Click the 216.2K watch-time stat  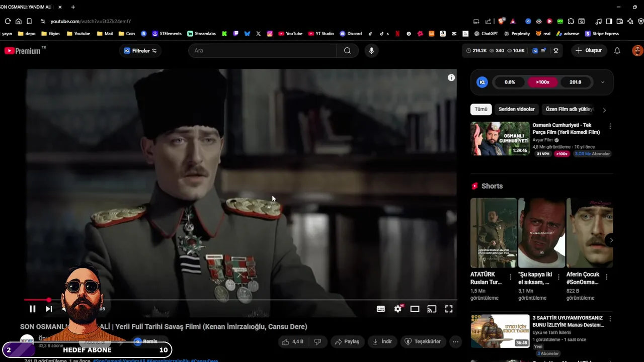(x=476, y=51)
